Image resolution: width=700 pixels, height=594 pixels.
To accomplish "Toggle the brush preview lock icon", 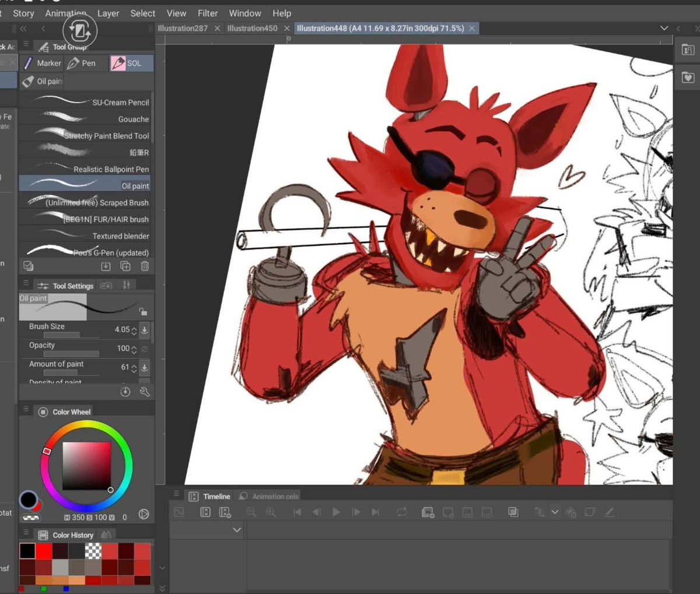I will coord(143,311).
